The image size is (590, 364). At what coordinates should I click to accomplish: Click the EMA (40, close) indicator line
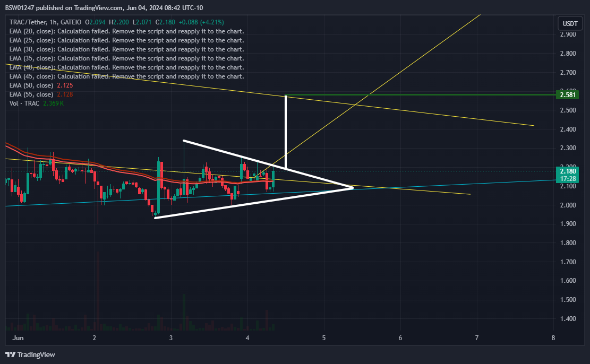[126, 67]
